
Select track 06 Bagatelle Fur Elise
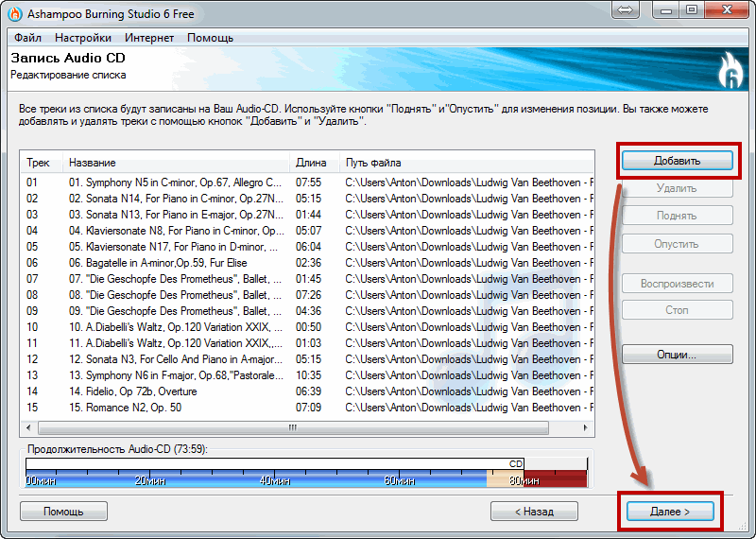pos(307,263)
